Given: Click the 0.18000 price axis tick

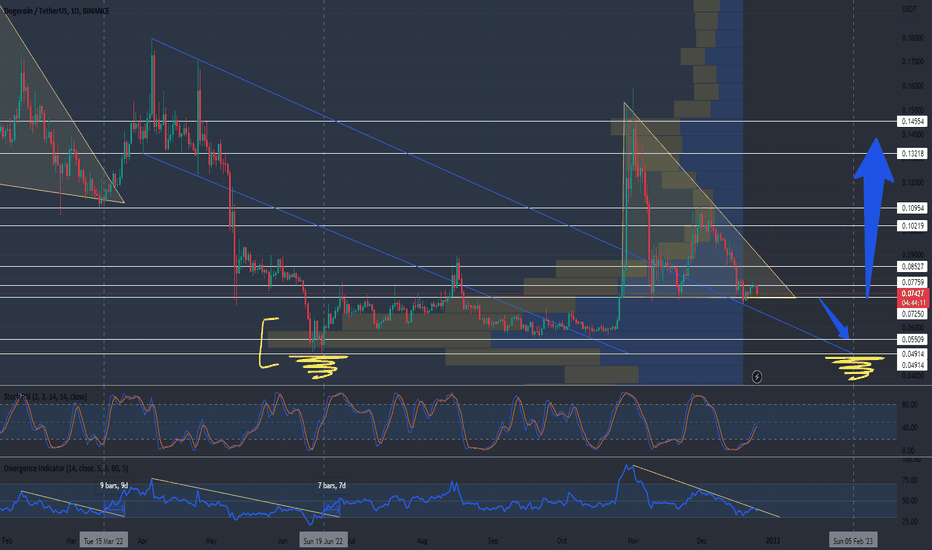Looking at the screenshot, I should coord(912,38).
